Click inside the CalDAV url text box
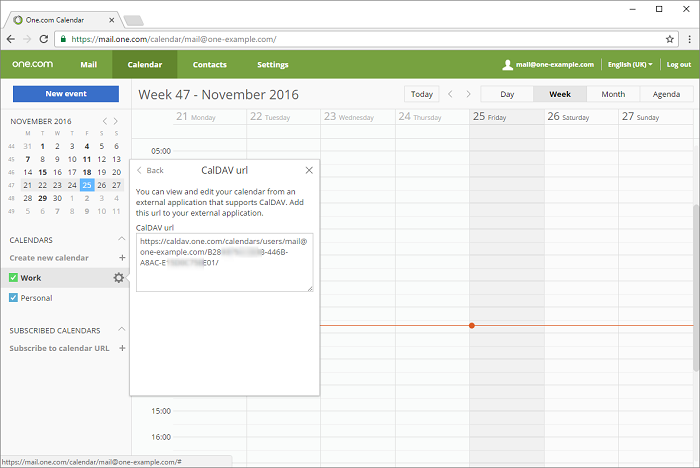This screenshot has width=700, height=468. 225,262
